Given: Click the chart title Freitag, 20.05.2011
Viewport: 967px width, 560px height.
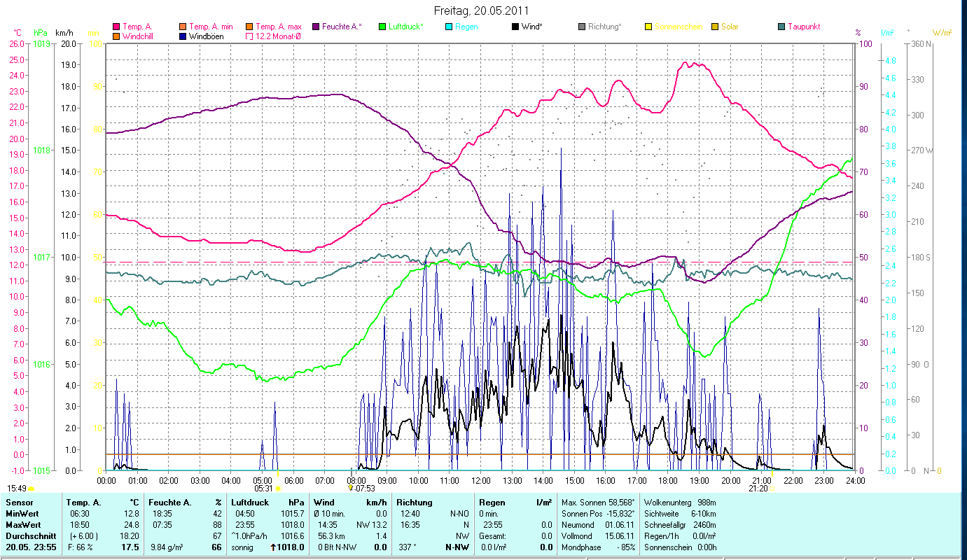Looking at the screenshot, I should point(482,10).
